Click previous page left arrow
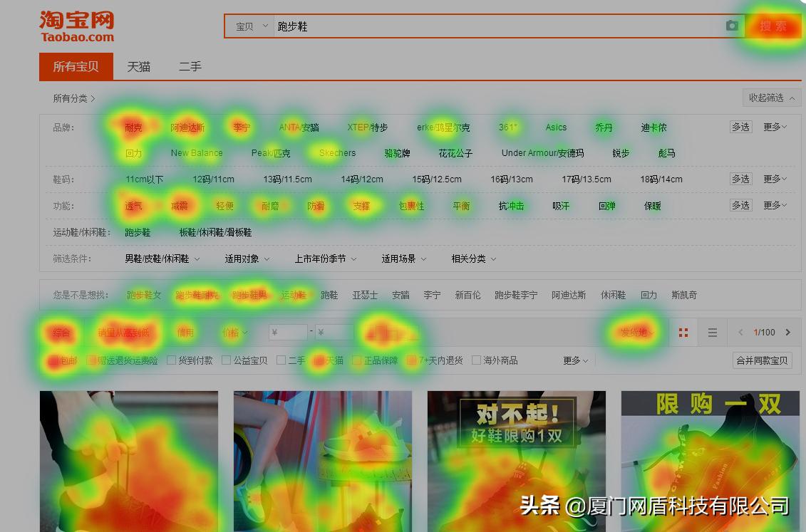 pyautogui.click(x=740, y=332)
